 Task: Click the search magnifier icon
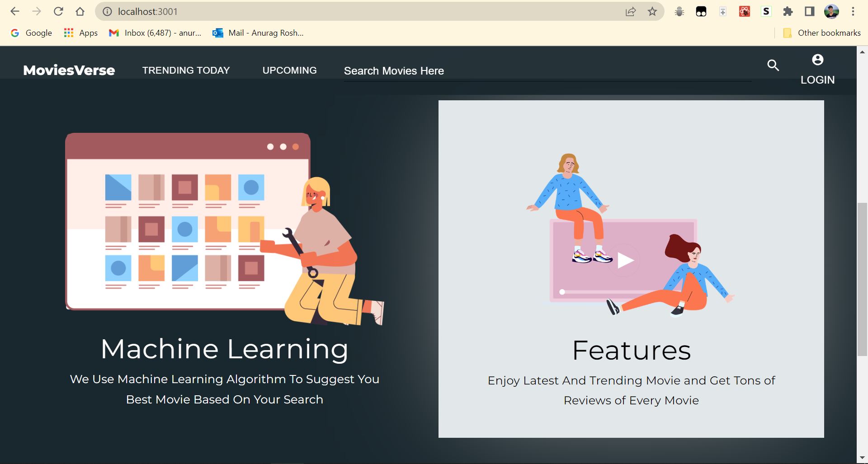[x=774, y=66]
